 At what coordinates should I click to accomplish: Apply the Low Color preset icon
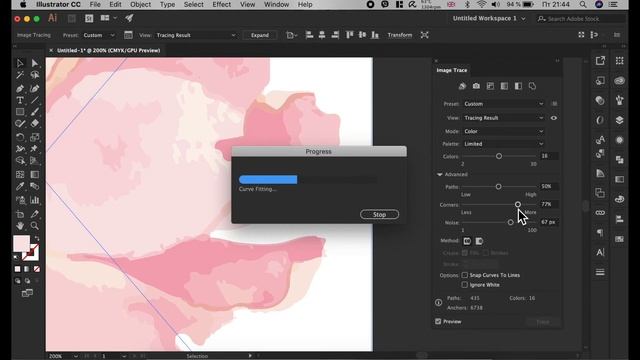click(x=490, y=86)
